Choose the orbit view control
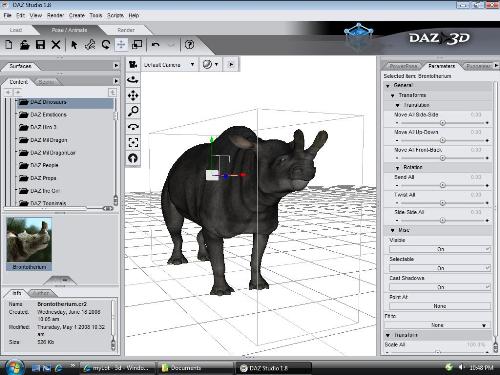Screen dimensions: 500x375 (x=133, y=80)
